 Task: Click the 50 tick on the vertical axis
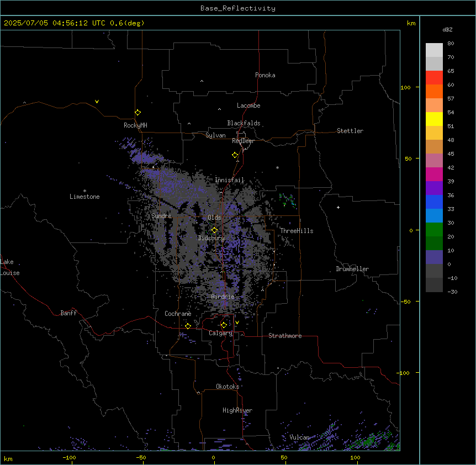(x=408, y=158)
